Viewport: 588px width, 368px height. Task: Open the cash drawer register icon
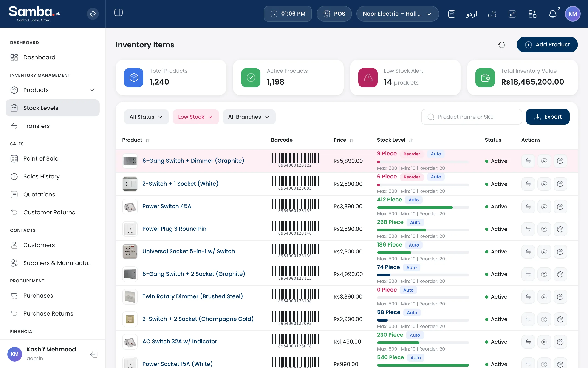click(492, 14)
